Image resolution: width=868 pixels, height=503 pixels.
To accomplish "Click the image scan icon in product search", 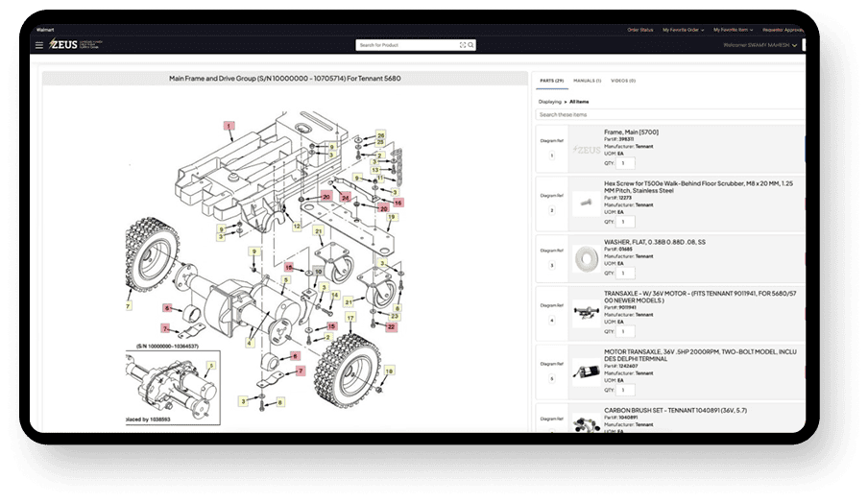I will pyautogui.click(x=463, y=45).
